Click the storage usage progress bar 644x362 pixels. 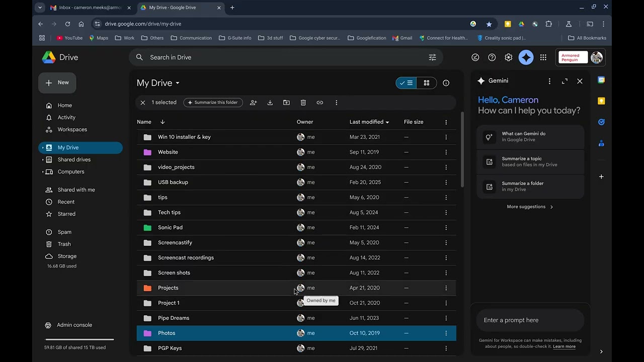click(x=79, y=340)
